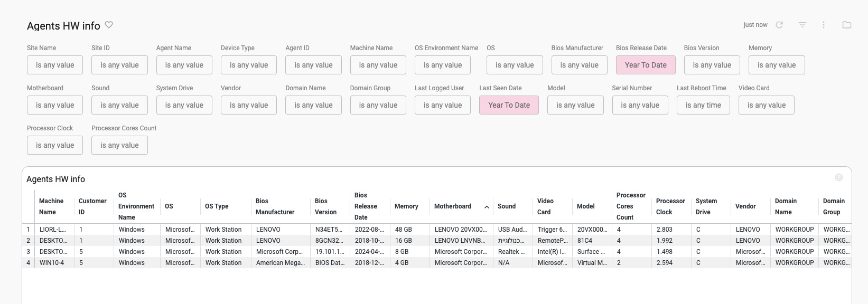Open the Site Name filter field
868x304 pixels.
55,65
